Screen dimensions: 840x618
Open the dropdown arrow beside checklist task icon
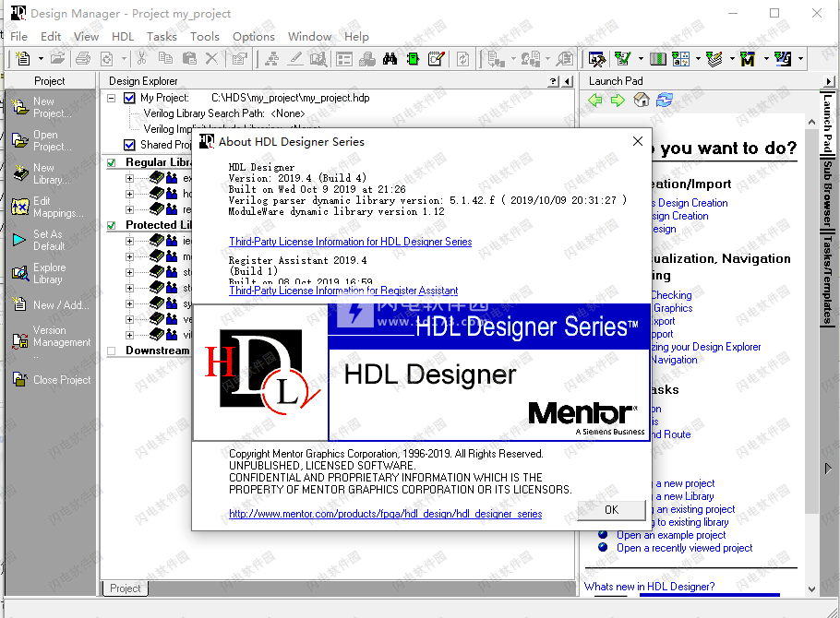point(641,58)
